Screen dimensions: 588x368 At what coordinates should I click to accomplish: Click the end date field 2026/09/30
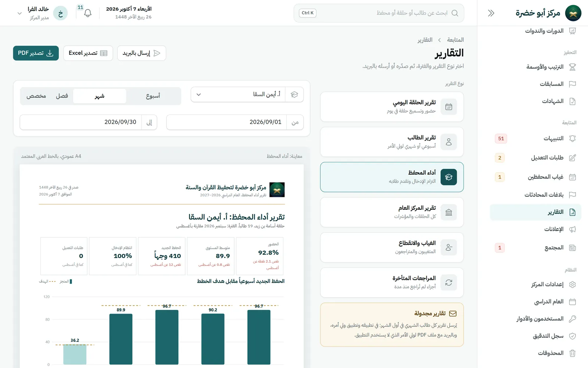coord(89,122)
